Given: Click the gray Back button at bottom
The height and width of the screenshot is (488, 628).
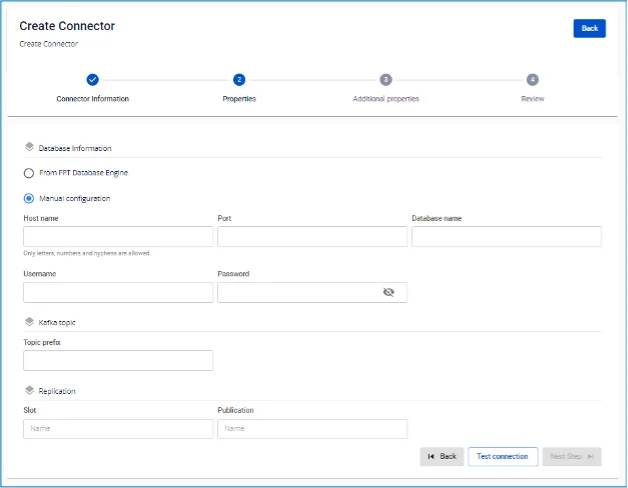Looking at the screenshot, I should [442, 456].
